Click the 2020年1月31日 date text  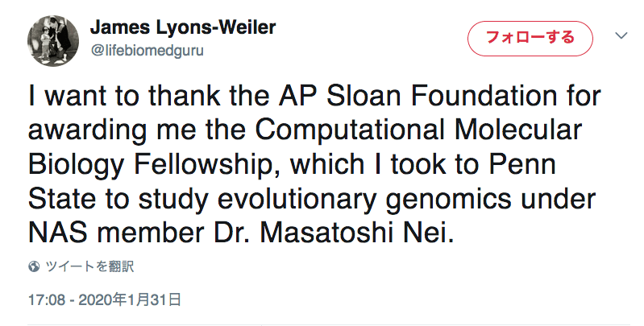click(x=130, y=299)
